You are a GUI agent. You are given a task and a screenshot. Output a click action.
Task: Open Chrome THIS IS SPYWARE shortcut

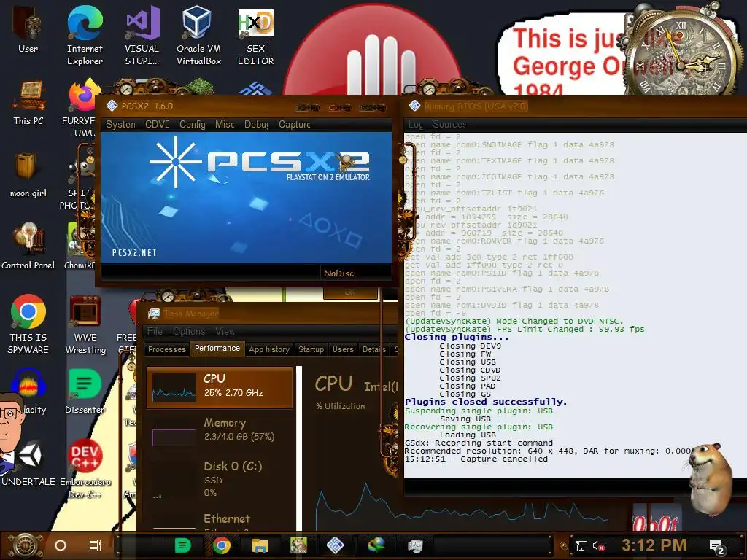click(28, 324)
